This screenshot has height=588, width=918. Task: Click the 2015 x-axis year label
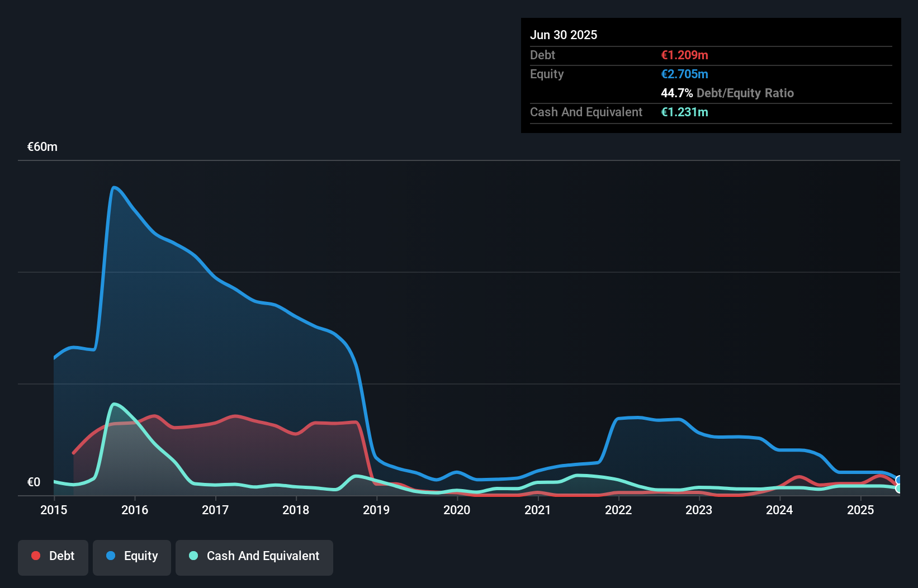click(54, 510)
